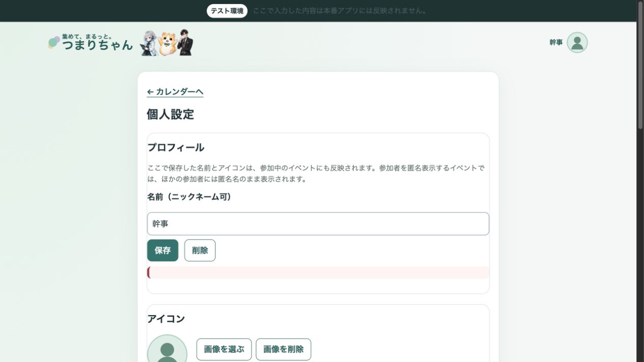Click the page vertical scrollbar

[640, 66]
